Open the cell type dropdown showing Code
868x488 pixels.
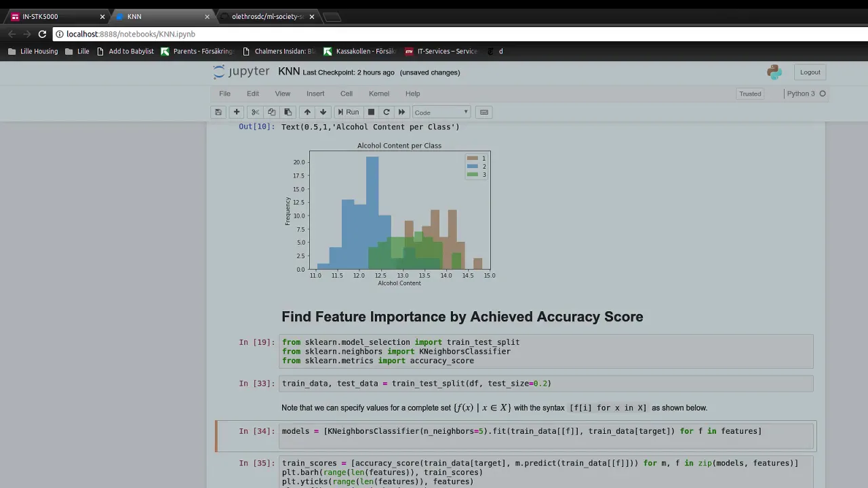coord(441,112)
